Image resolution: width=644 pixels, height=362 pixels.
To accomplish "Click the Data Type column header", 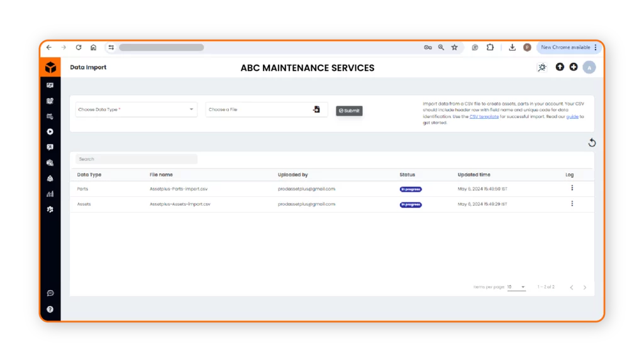I will point(89,175).
